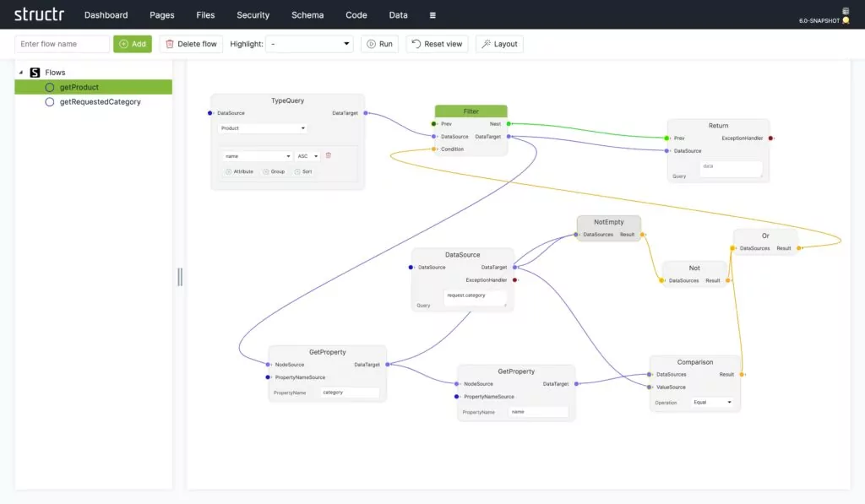The width and height of the screenshot is (865, 504).
Task: Click the DataTarget port of the name GetProperty
Action: 576,384
